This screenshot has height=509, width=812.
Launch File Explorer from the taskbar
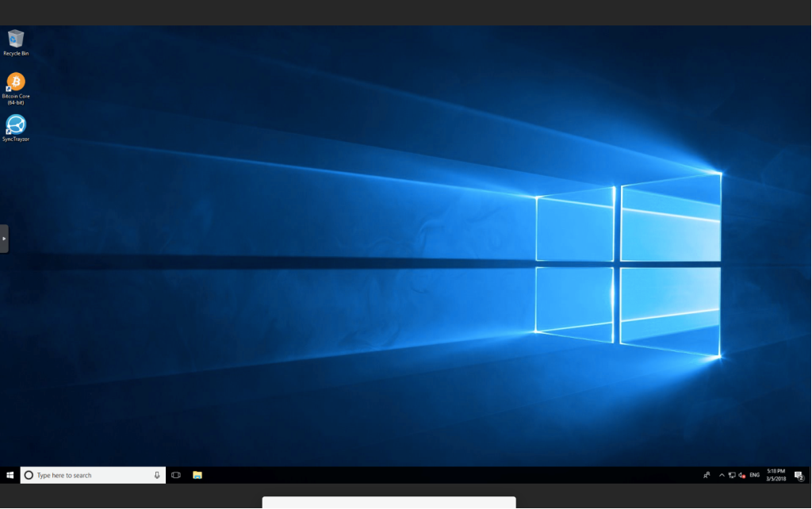[x=197, y=476]
